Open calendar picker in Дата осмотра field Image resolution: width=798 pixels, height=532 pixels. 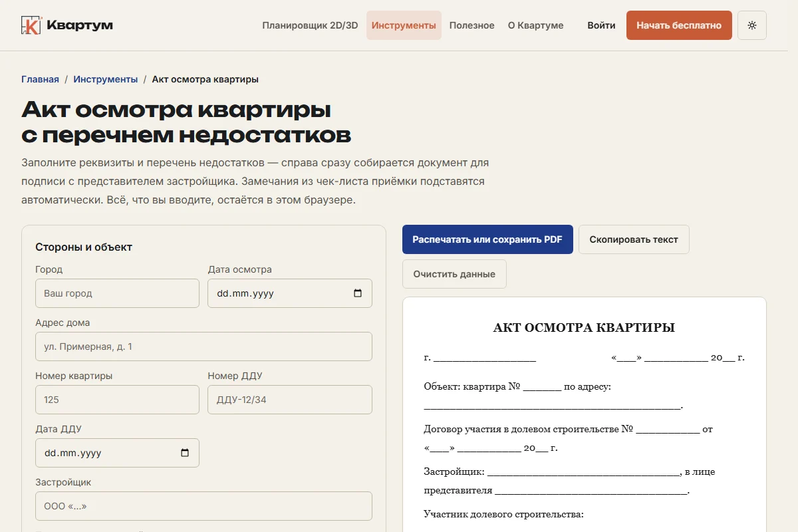[358, 293]
